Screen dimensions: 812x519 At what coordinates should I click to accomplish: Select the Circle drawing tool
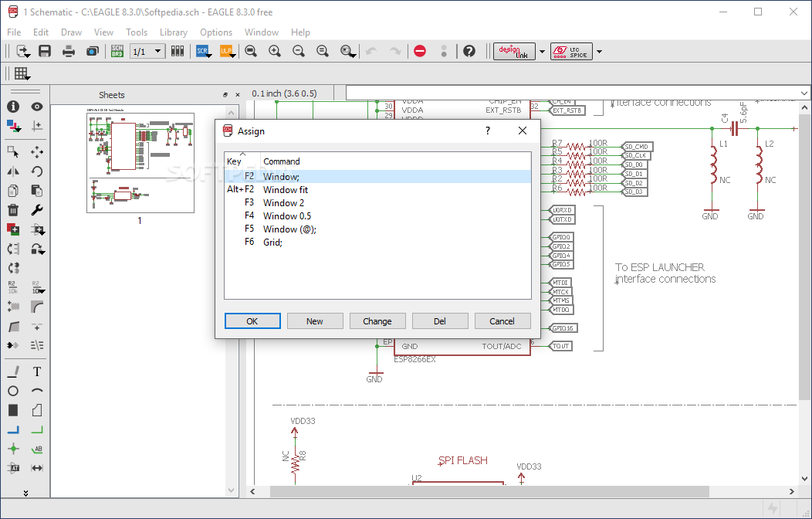coord(13,391)
